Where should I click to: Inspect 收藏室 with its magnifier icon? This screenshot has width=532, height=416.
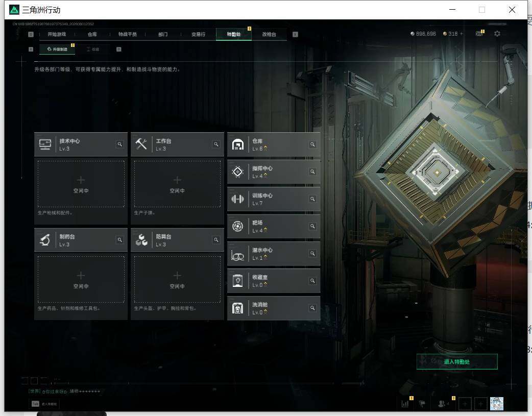(312, 281)
